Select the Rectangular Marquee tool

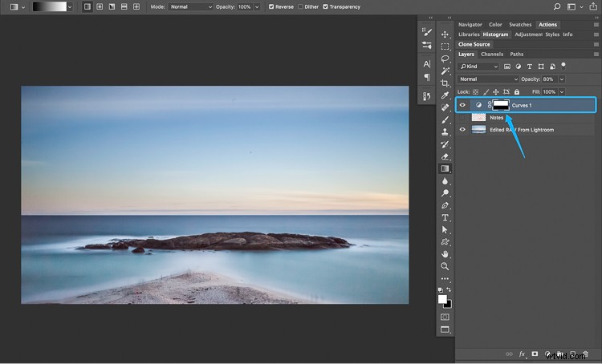pos(445,47)
